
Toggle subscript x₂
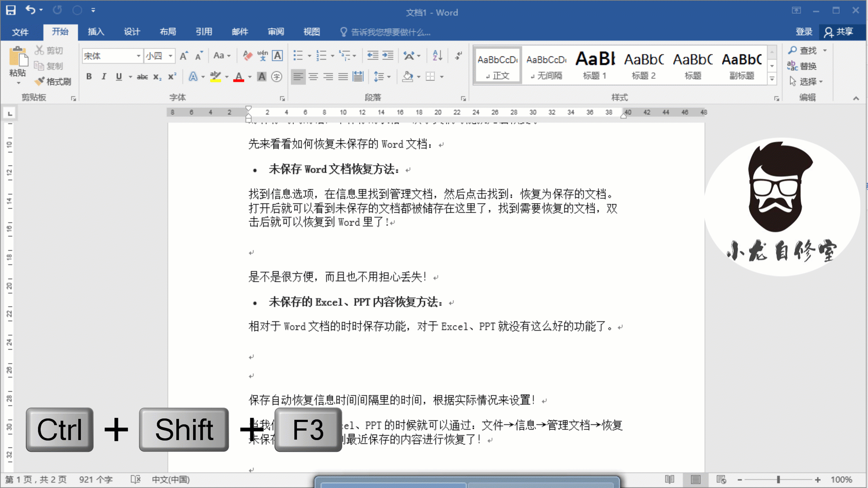[x=157, y=77]
